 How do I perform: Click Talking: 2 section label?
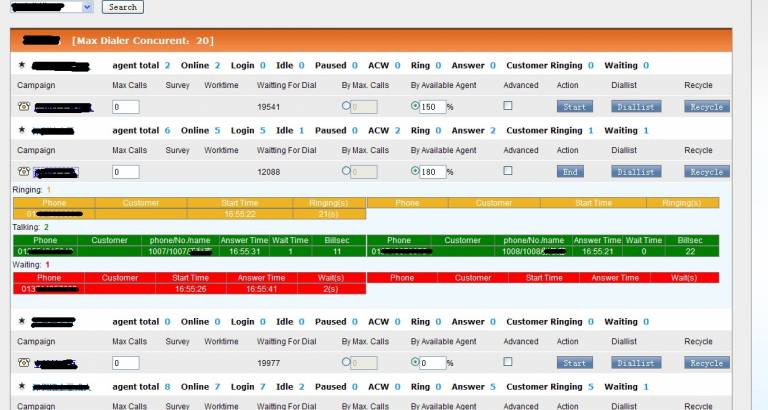pos(30,227)
